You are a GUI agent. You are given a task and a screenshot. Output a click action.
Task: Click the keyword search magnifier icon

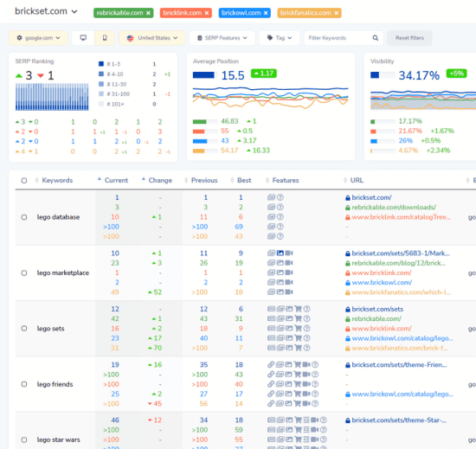(376, 38)
